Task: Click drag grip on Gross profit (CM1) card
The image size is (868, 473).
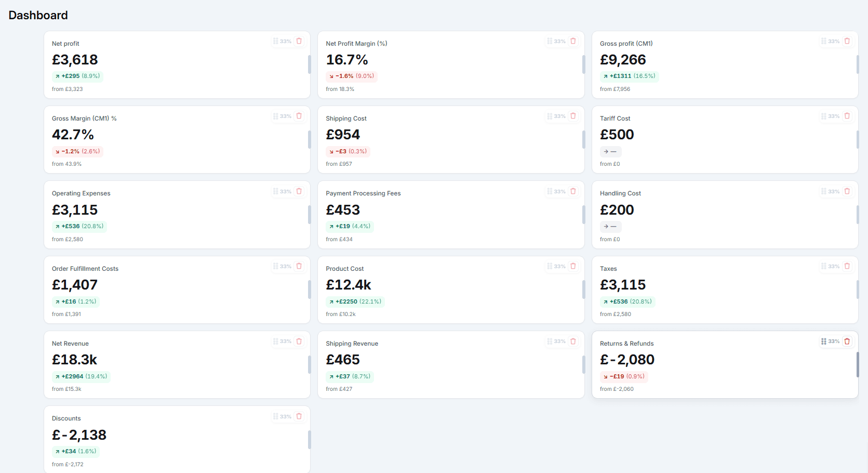Action: pos(824,41)
